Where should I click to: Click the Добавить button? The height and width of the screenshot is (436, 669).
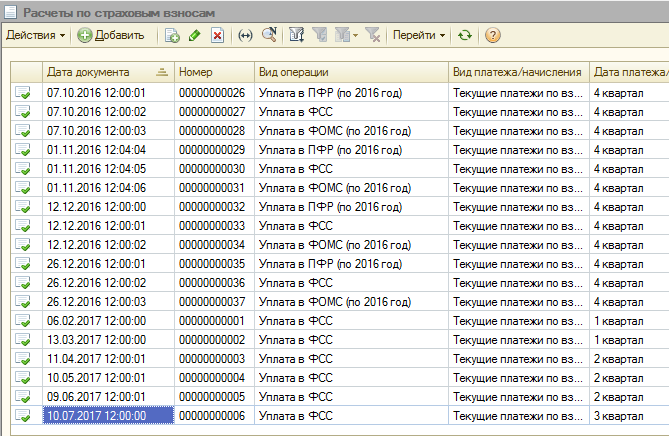[x=111, y=35]
